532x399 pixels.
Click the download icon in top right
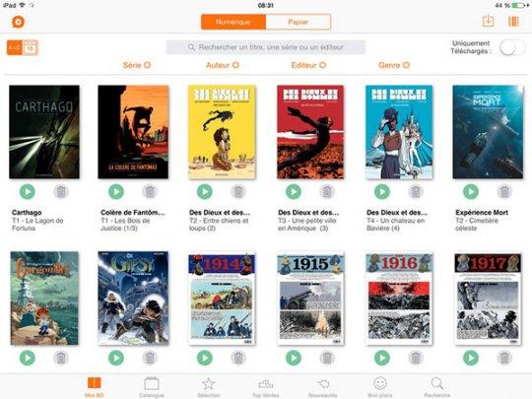[489, 21]
